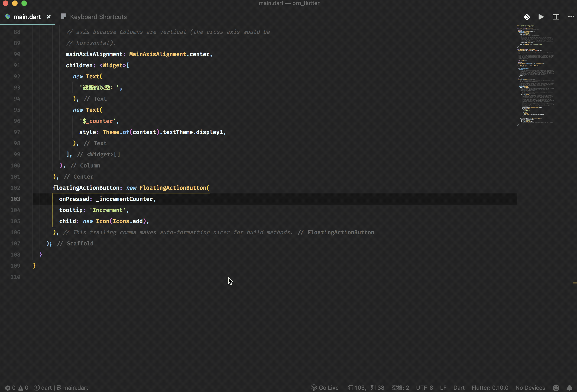Screen dimensions: 577x392
Task: Switch to the Keyboard Shortcuts tab
Action: pyautogui.click(x=98, y=17)
